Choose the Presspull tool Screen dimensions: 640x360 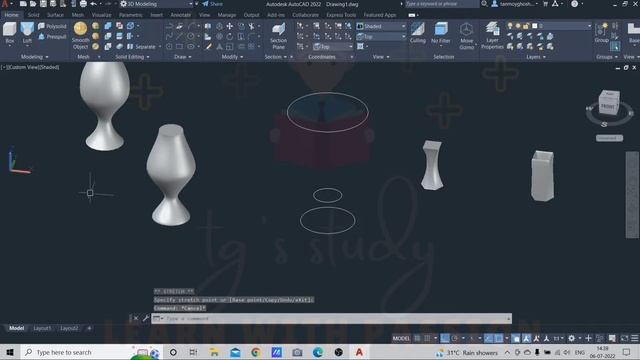click(52, 37)
